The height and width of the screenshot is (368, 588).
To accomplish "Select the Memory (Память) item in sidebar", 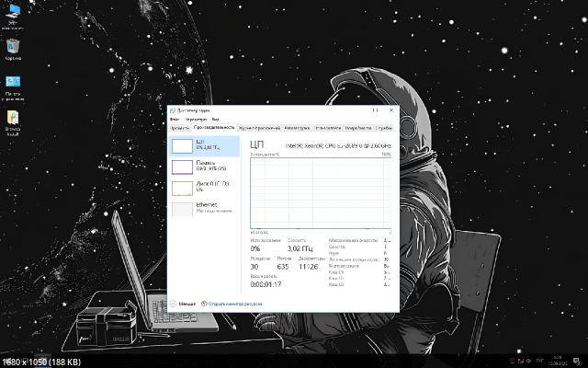I will click(x=204, y=167).
